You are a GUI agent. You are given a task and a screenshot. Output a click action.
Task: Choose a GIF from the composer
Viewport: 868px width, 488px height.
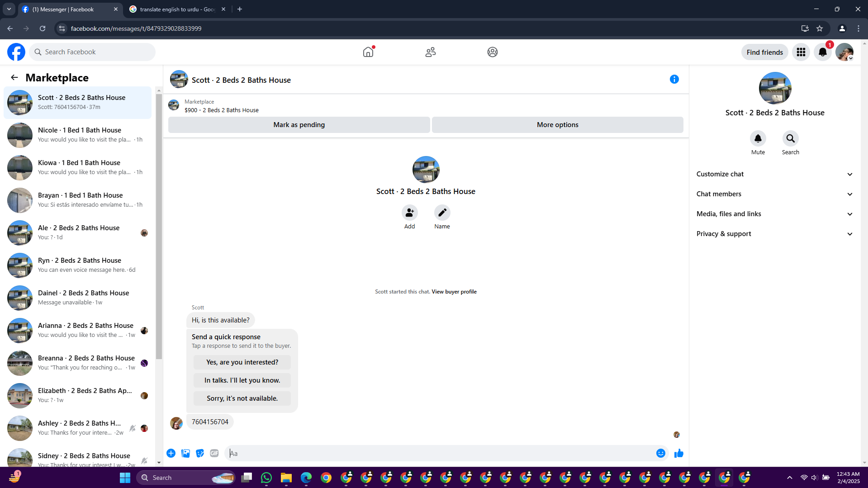[x=214, y=453]
